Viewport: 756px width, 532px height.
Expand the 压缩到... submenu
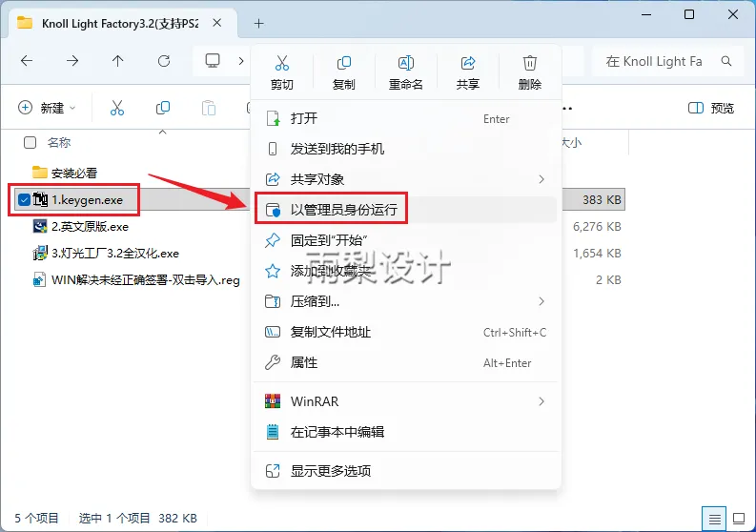[541, 301]
